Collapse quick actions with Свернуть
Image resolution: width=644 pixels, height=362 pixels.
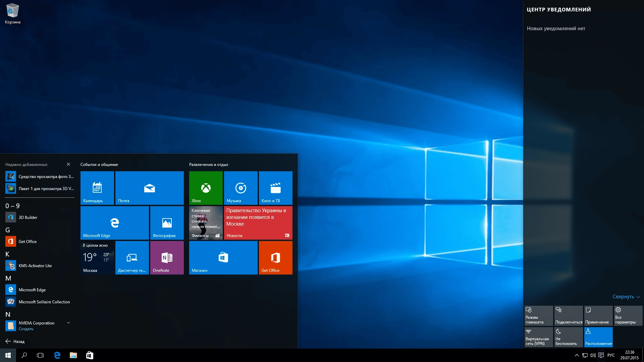coord(627,297)
